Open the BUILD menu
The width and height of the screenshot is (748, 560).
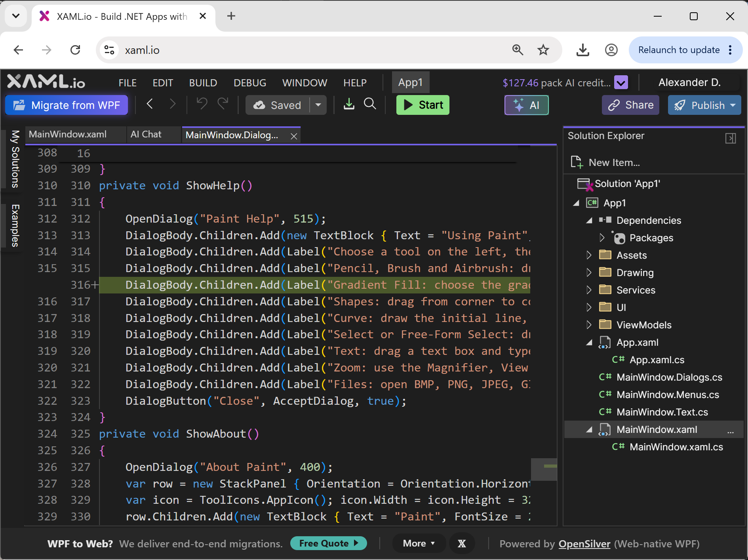click(x=203, y=83)
